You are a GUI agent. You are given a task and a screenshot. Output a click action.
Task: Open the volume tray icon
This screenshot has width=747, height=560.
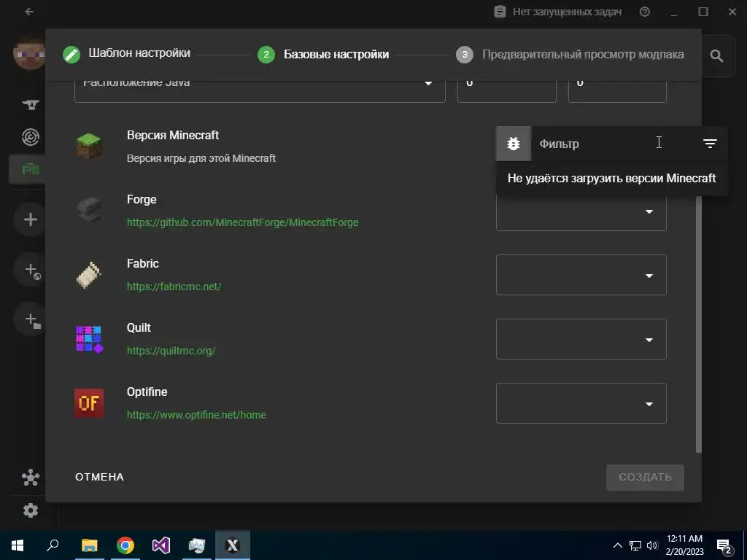point(652,545)
